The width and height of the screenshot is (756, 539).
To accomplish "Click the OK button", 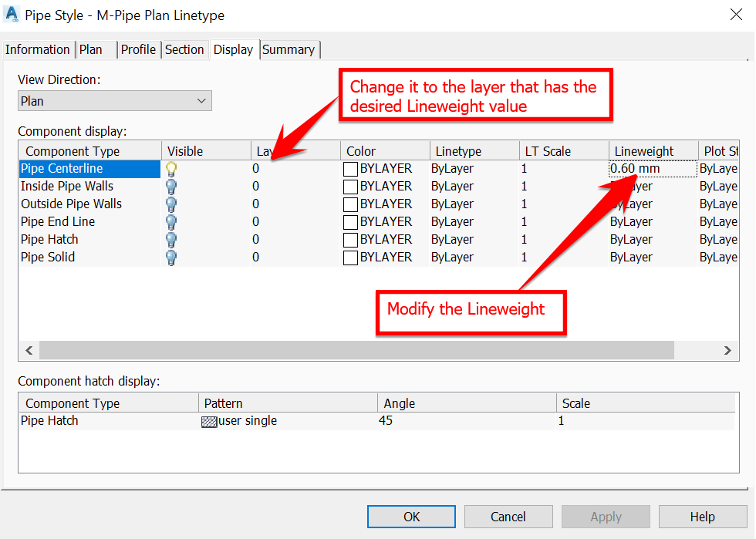I will coord(411,517).
